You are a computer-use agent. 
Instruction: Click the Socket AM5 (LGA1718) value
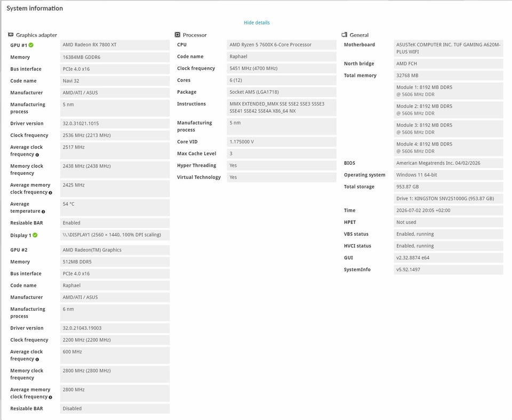(282, 92)
